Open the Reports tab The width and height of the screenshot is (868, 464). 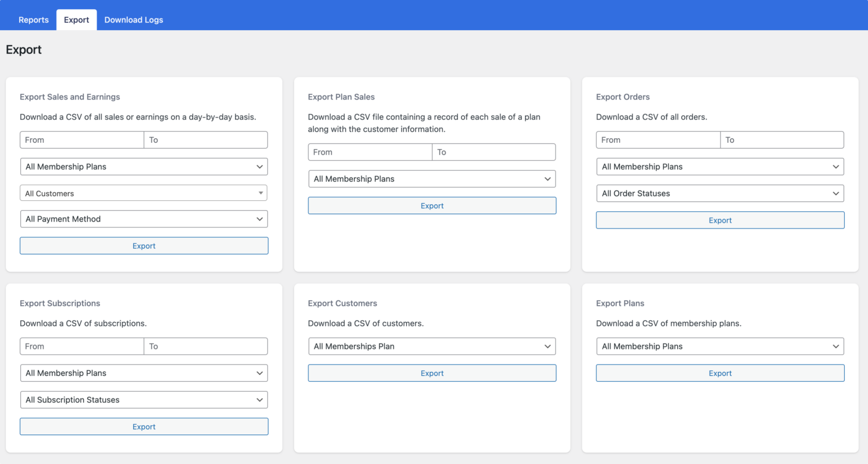pos(34,20)
